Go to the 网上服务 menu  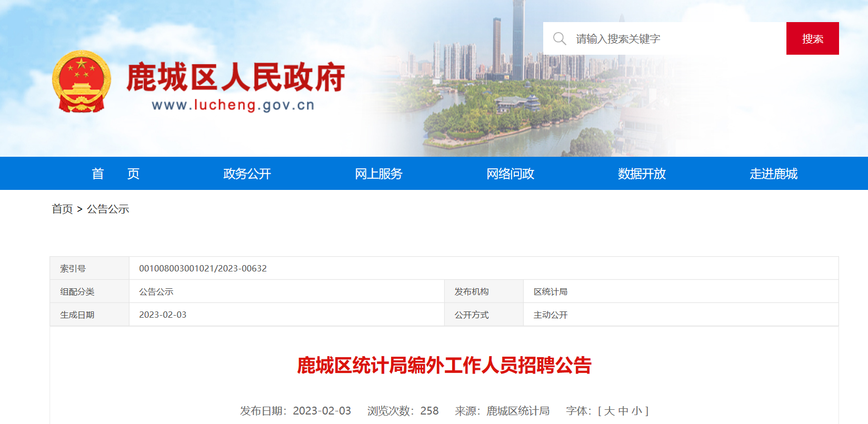click(x=378, y=174)
